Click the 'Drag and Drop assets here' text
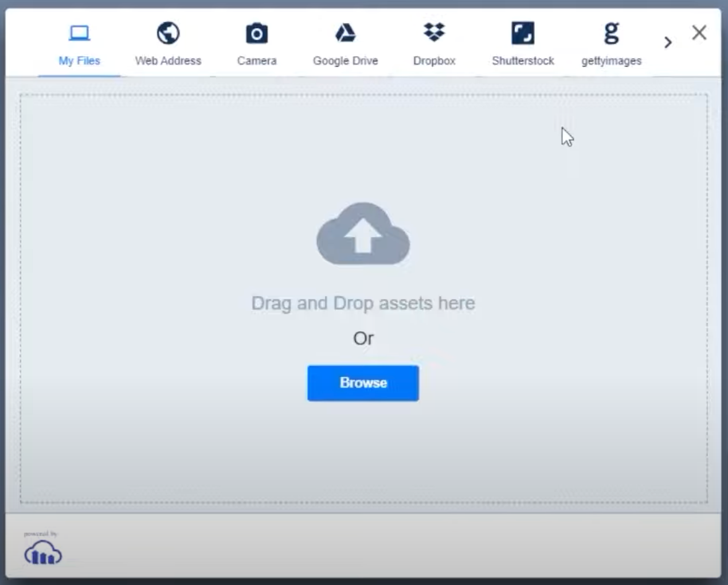This screenshot has width=728, height=585. 362,303
